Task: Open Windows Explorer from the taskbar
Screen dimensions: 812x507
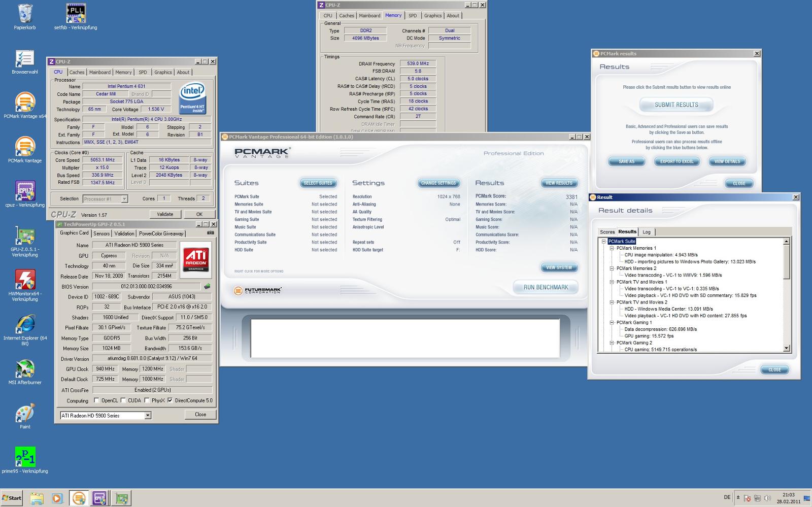Action: pos(37,498)
